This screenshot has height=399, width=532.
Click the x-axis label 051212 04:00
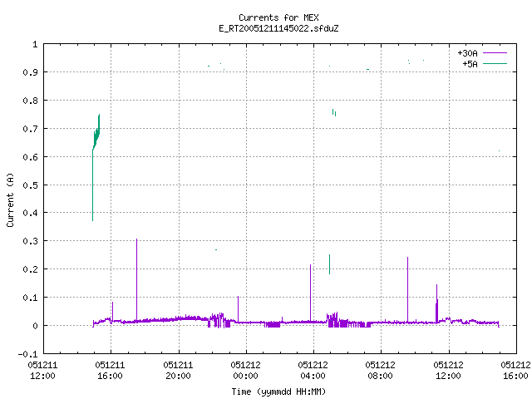(313, 371)
